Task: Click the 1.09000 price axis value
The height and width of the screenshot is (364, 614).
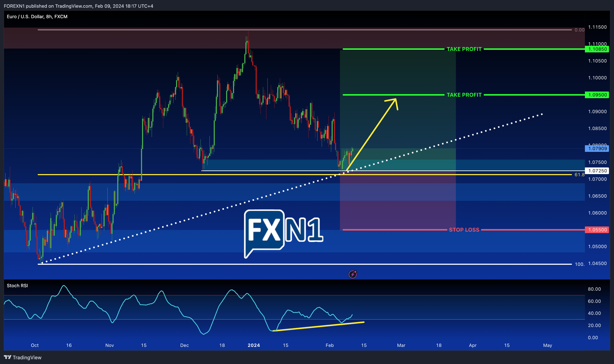Action: pyautogui.click(x=597, y=111)
